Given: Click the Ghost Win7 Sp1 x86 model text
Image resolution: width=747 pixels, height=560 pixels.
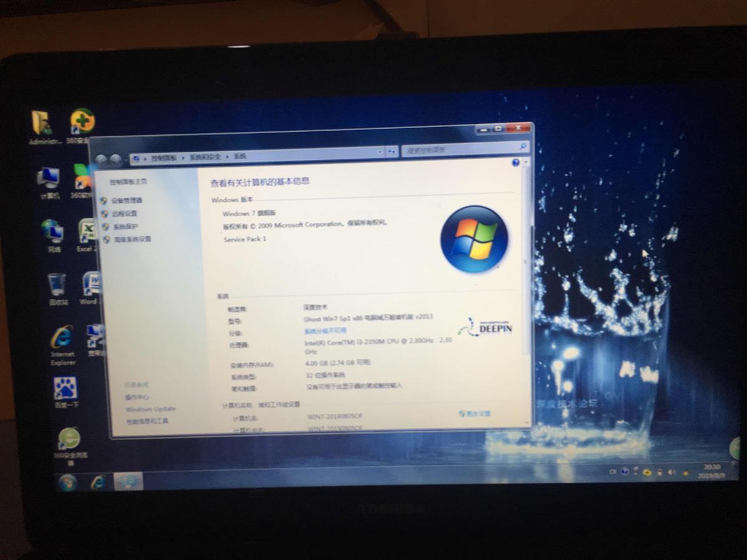Looking at the screenshot, I should [x=368, y=317].
